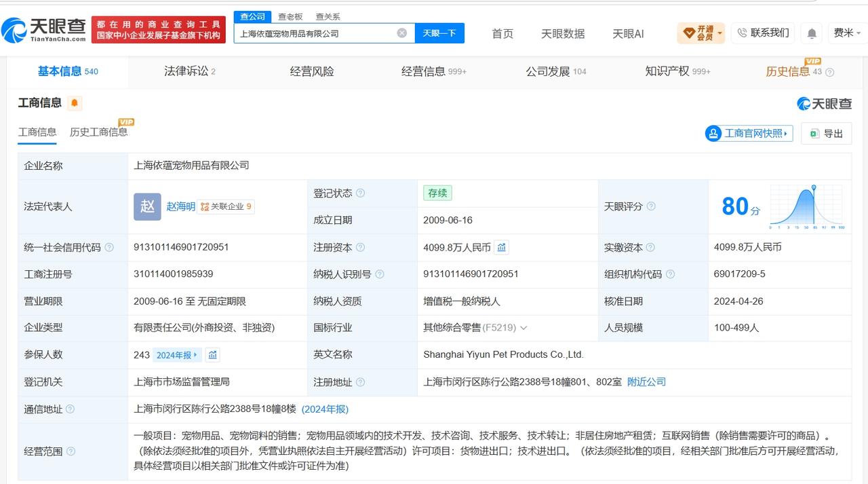Switch to the 知识产权 tab

[x=678, y=71]
